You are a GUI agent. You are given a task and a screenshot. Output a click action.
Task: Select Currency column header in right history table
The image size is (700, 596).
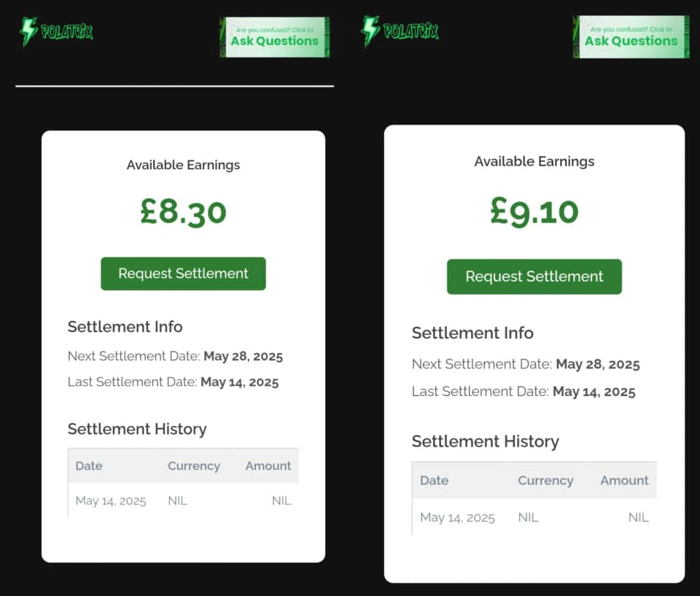point(545,481)
